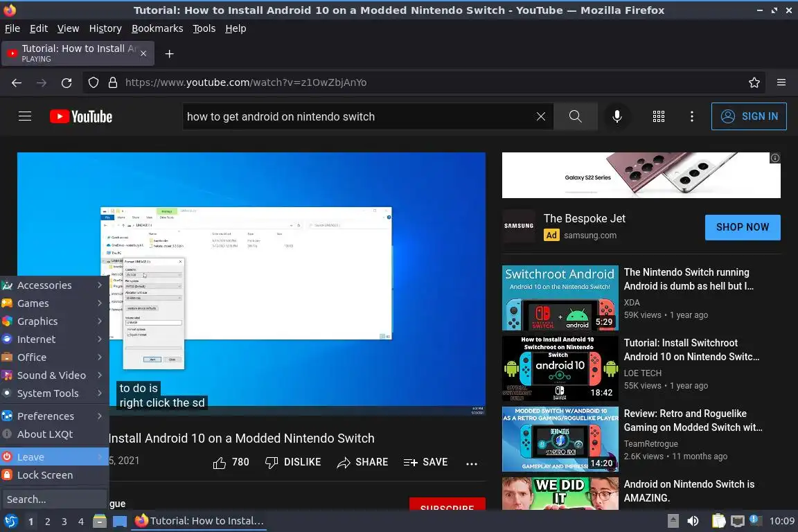This screenshot has width=798, height=532.
Task: Expand the System Tools submenu
Action: point(54,393)
